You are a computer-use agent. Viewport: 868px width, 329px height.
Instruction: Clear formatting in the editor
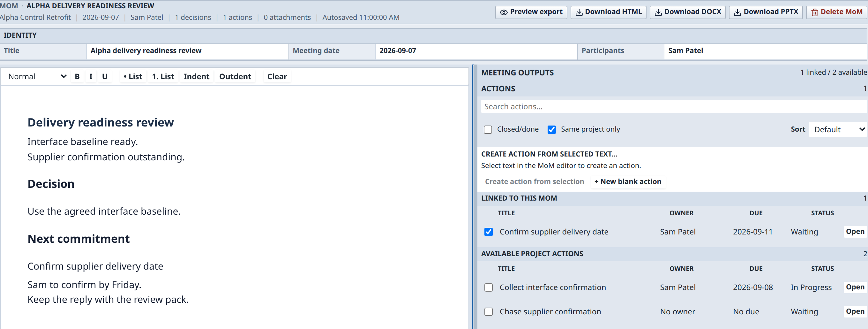pyautogui.click(x=277, y=77)
